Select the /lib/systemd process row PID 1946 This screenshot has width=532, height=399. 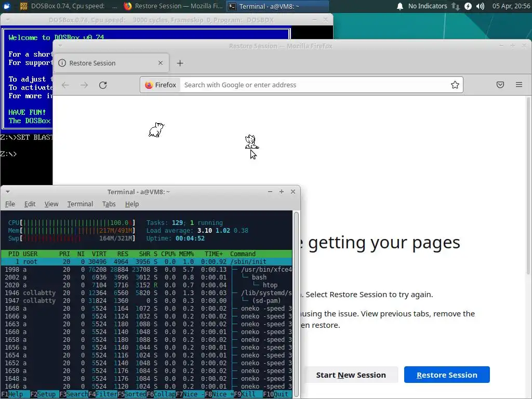tap(147, 293)
